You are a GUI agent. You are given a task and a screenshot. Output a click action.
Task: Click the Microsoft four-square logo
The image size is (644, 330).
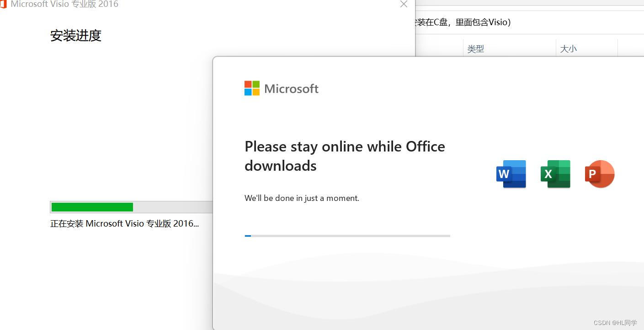click(251, 88)
